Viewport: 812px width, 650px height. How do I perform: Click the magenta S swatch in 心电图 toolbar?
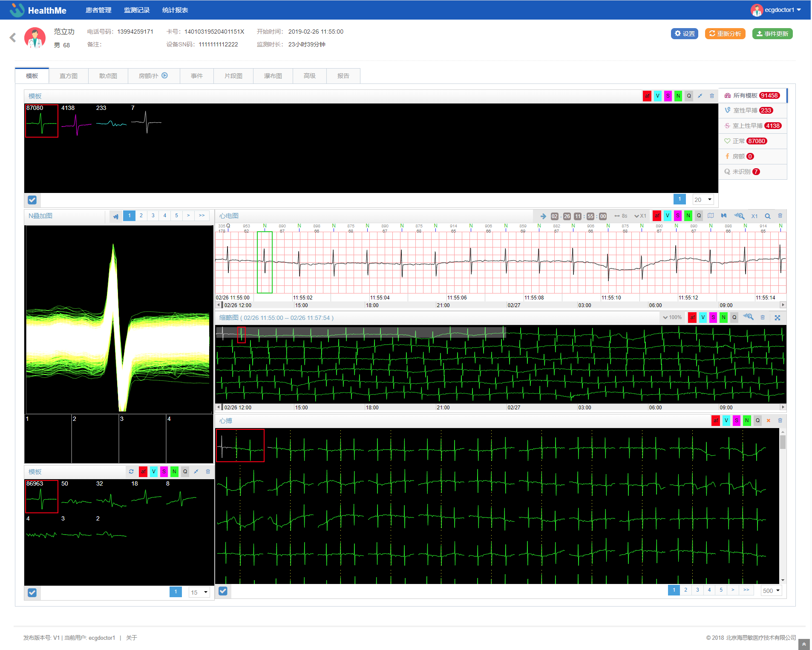678,216
